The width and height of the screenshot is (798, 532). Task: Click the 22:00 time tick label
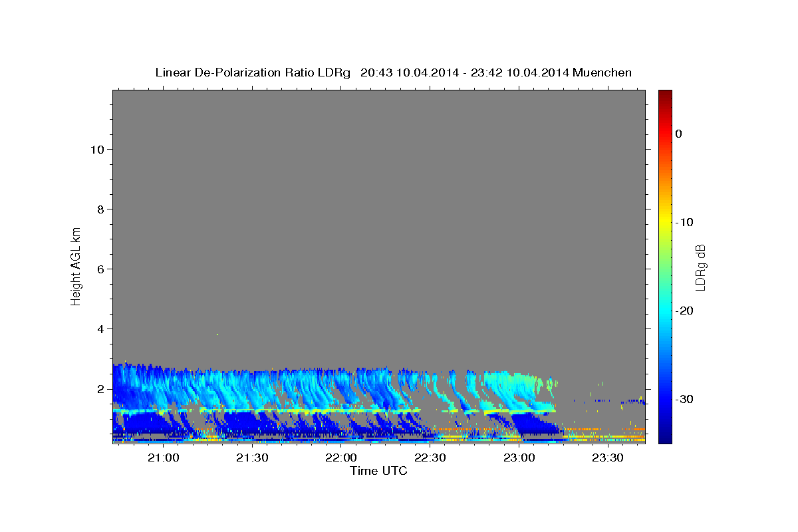click(x=341, y=458)
